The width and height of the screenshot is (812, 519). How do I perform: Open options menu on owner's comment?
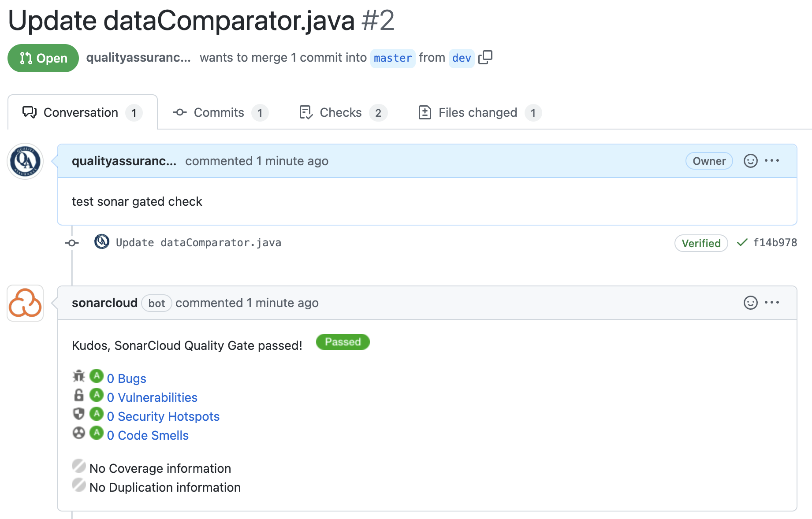click(772, 161)
